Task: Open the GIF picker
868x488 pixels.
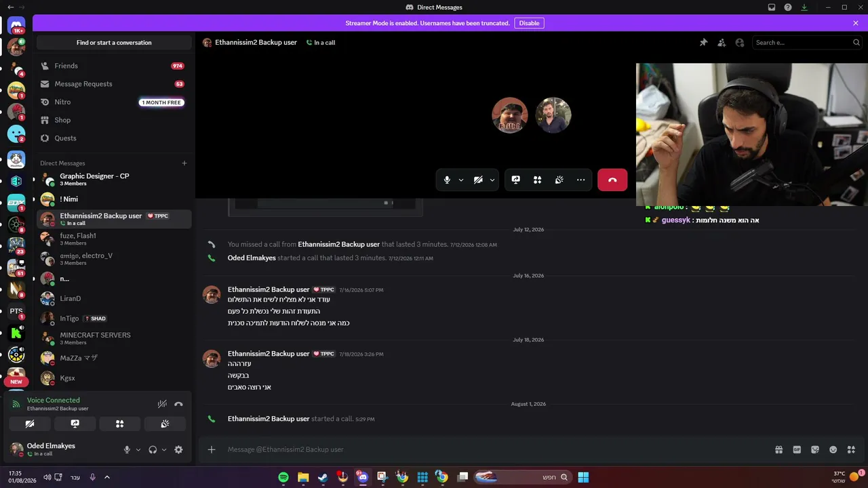Action: pyautogui.click(x=797, y=449)
